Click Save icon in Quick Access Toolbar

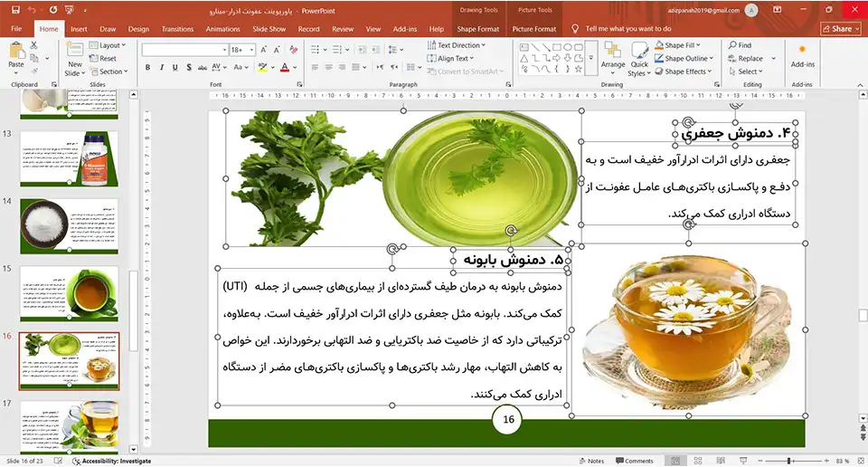click(x=15, y=10)
